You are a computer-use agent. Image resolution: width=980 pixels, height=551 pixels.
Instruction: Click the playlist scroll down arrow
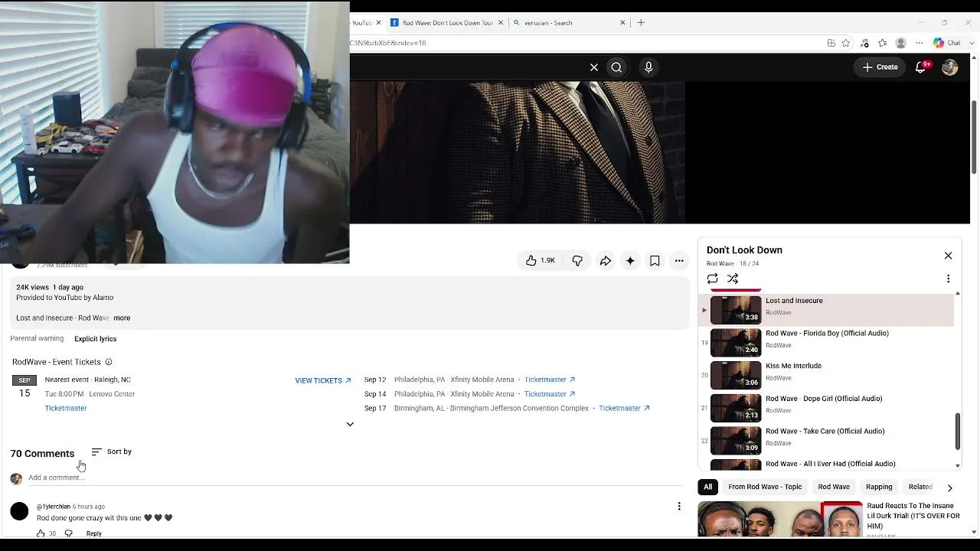coord(958,465)
